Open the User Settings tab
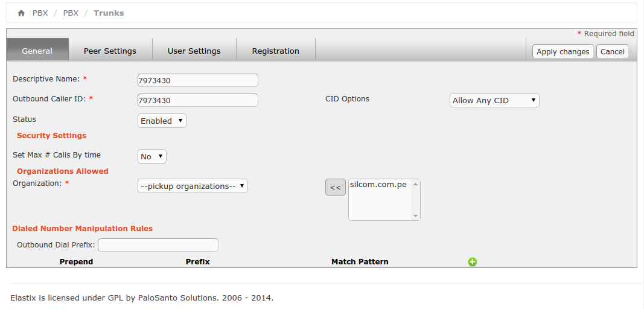This screenshot has height=309, width=644. (x=194, y=51)
